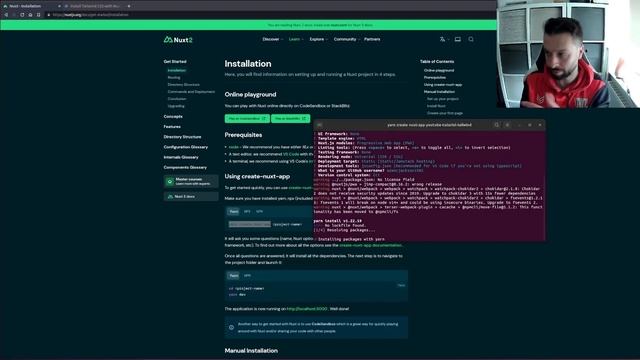Open the site search magnifier icon
Image resolution: width=640 pixels, height=360 pixels.
[x=471, y=39]
